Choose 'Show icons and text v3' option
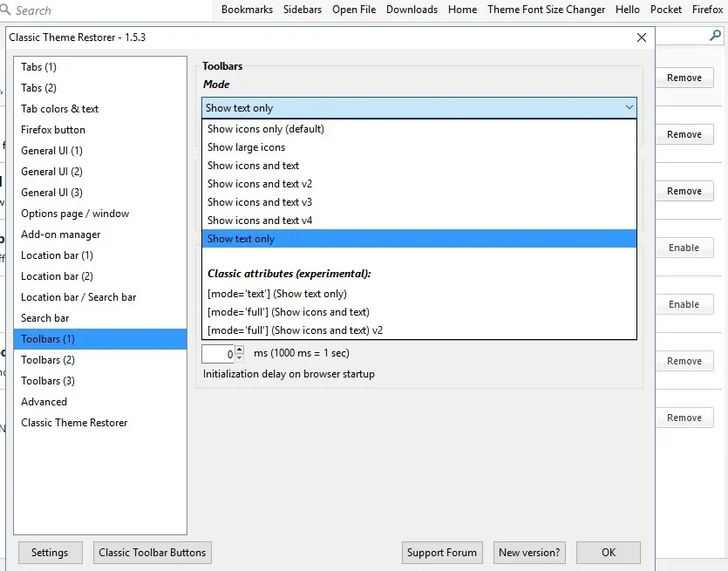This screenshot has height=571, width=728. (419, 202)
